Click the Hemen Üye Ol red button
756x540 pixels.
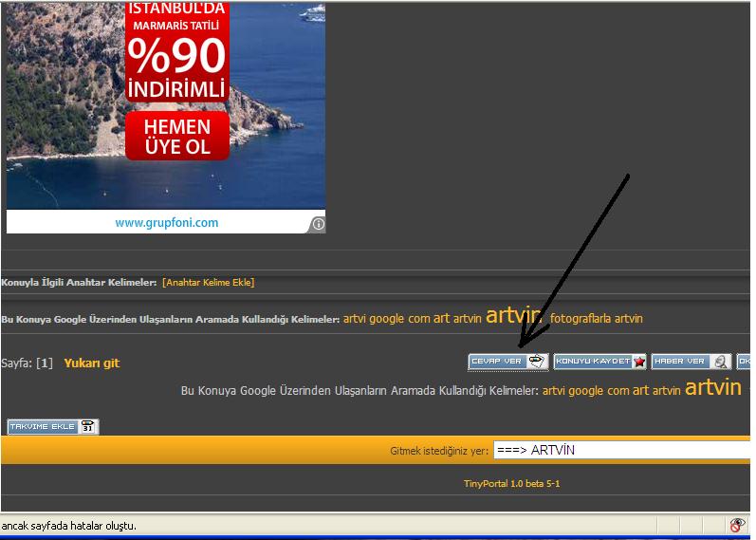[177, 137]
